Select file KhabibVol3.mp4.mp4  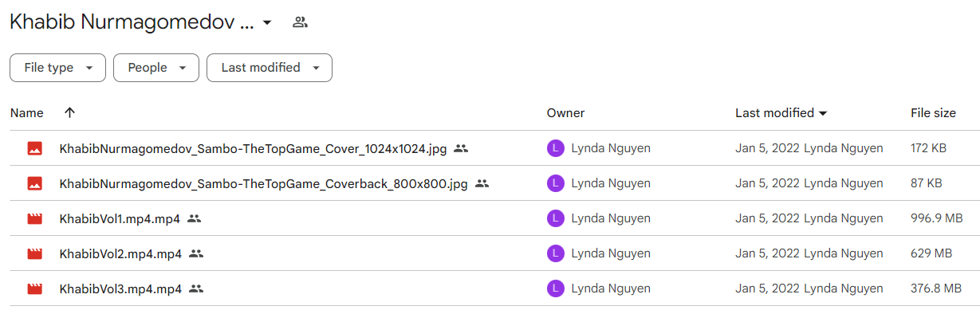pos(120,288)
